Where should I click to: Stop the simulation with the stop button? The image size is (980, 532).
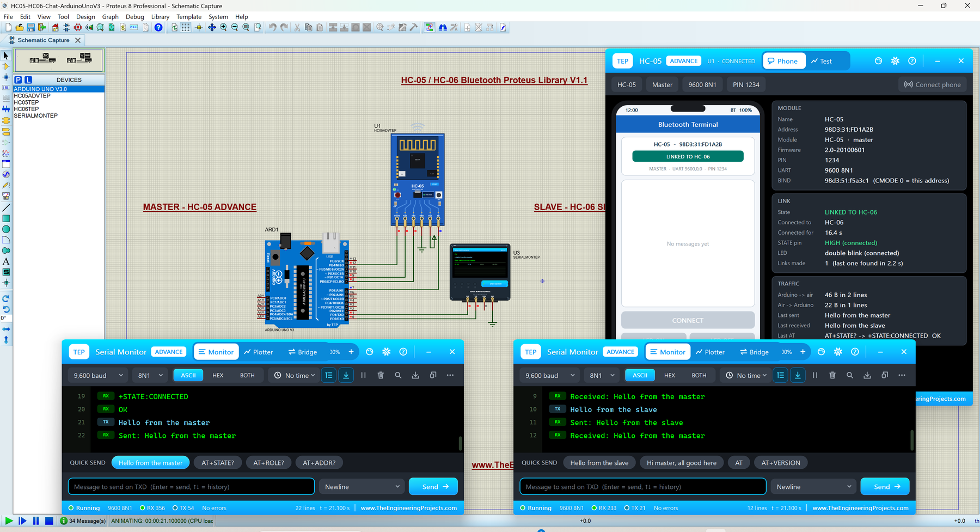49,521
